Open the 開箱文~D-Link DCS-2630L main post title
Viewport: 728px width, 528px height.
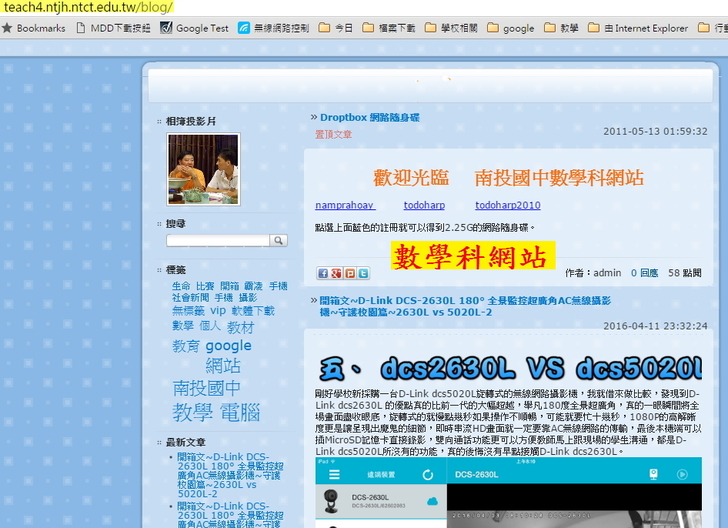click(x=465, y=306)
